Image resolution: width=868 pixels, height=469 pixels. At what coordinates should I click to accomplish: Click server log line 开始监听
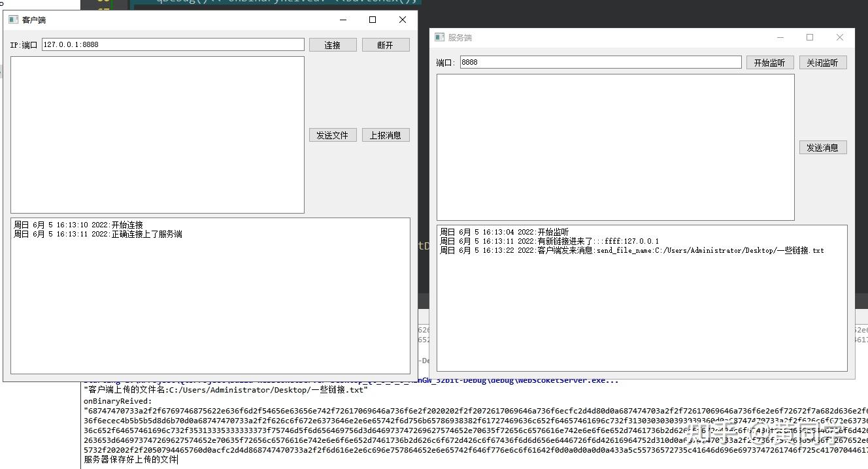(x=505, y=232)
